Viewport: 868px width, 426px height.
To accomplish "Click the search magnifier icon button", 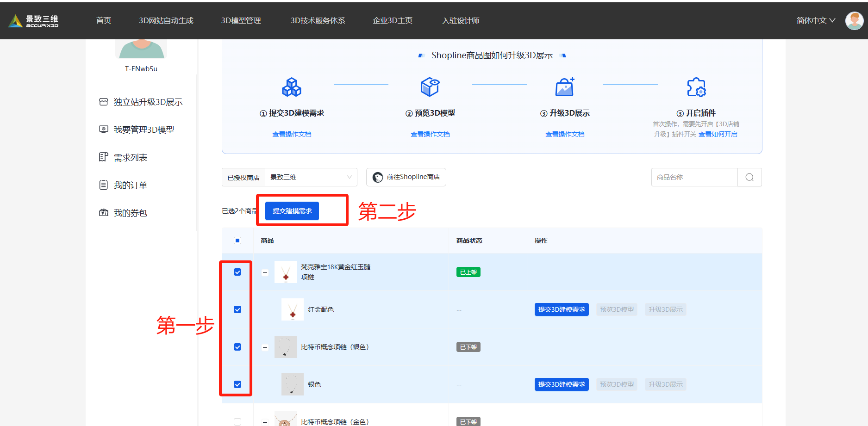I will tap(749, 177).
